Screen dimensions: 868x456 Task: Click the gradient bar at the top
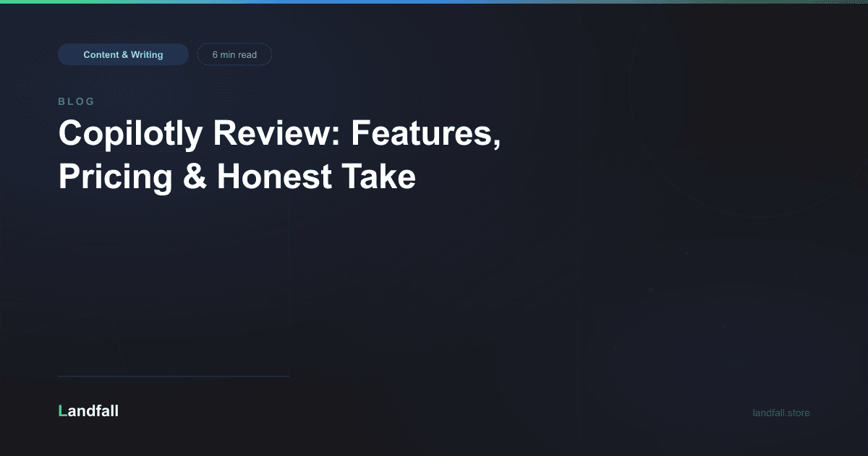click(434, 2)
